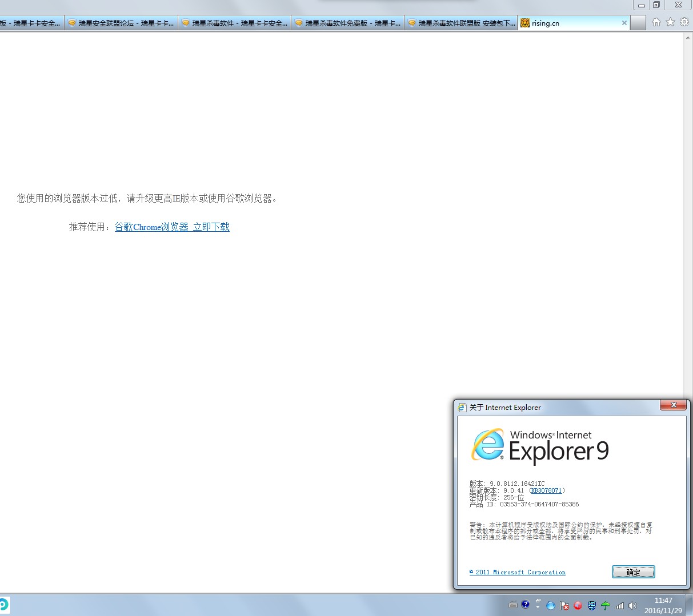
Task: Click the Internet Explorer 9 logo
Action: 540,446
